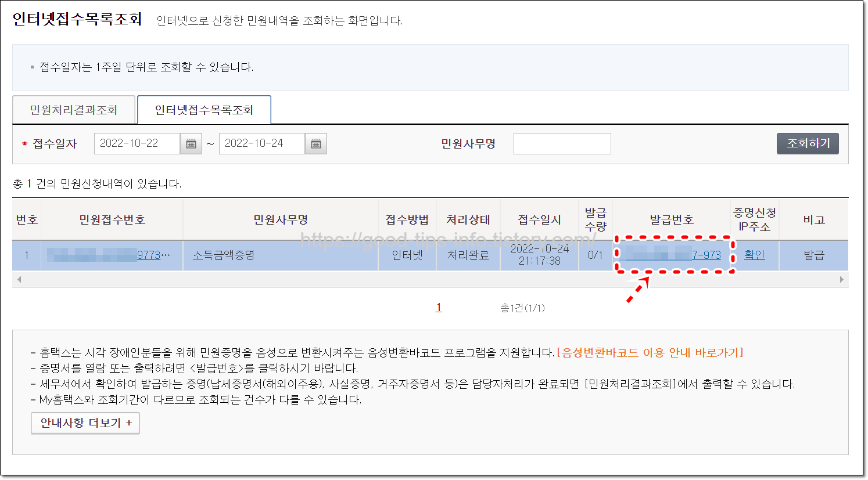Switch to 민원처리결과조회 tab
Image resolution: width=868 pixels, height=480 pixels.
tap(74, 110)
